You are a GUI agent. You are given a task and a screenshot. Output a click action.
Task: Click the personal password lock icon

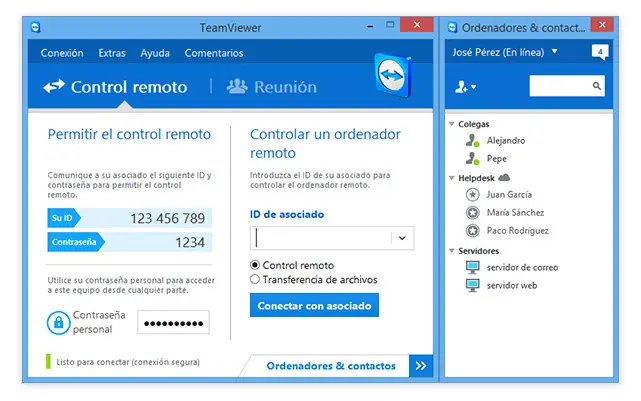pyautogui.click(x=58, y=323)
